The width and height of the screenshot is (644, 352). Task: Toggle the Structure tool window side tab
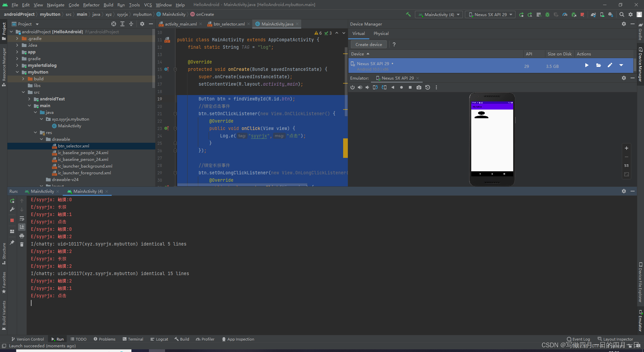[x=4, y=253]
